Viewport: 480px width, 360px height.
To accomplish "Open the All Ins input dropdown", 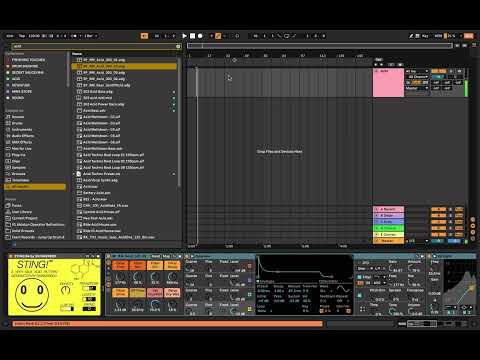I will (x=417, y=71).
